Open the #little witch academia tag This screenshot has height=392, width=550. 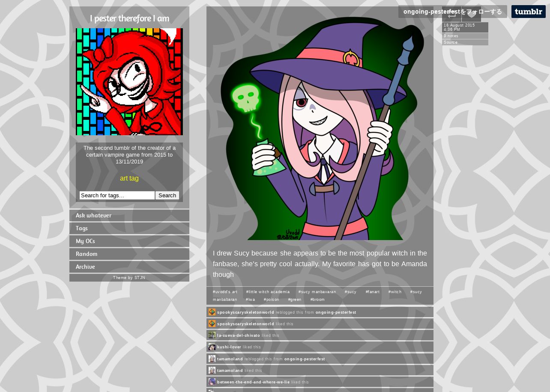point(268,292)
